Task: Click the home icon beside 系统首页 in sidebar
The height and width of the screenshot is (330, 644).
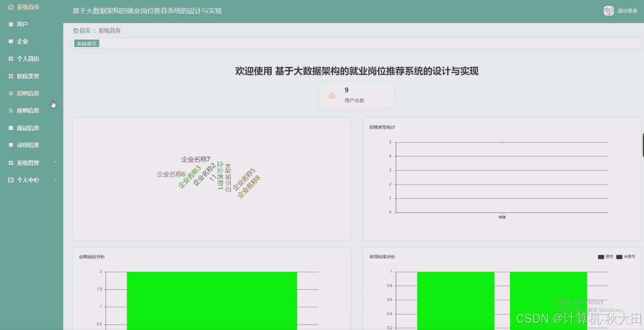Action: click(11, 7)
